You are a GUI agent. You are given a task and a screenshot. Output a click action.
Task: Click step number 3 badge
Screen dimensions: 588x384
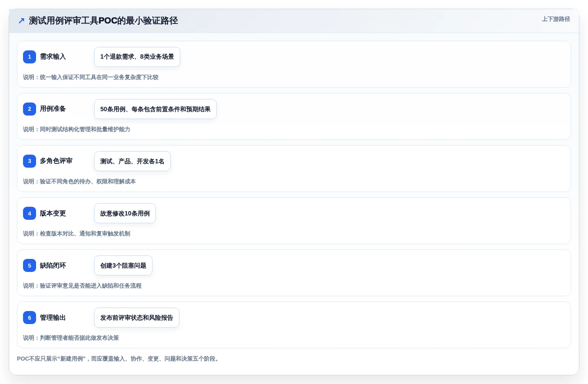pos(30,161)
